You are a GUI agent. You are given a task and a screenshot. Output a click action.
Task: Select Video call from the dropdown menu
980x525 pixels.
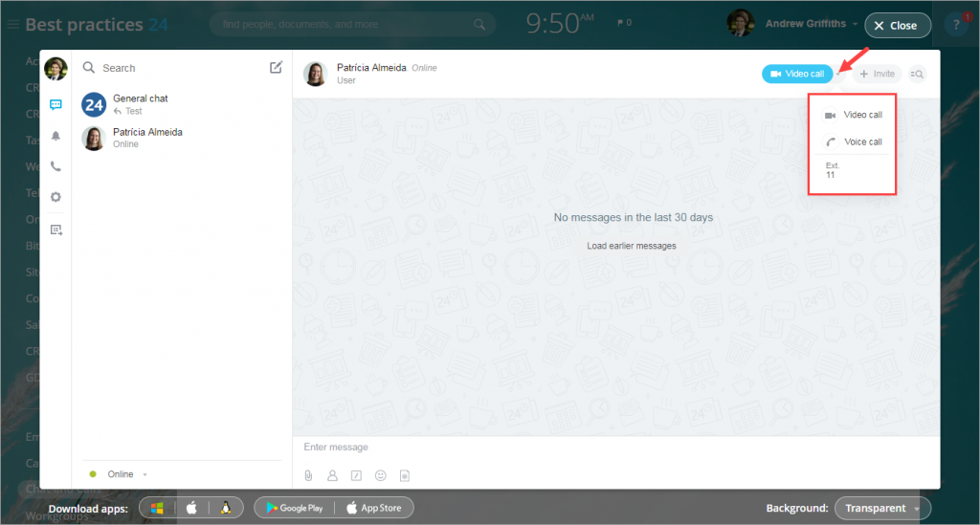coord(853,115)
